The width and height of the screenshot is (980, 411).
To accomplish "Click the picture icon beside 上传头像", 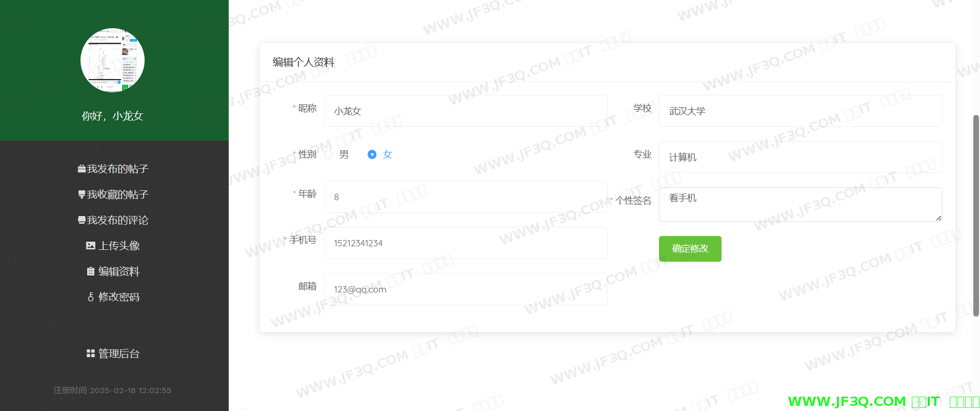I will tap(91, 246).
